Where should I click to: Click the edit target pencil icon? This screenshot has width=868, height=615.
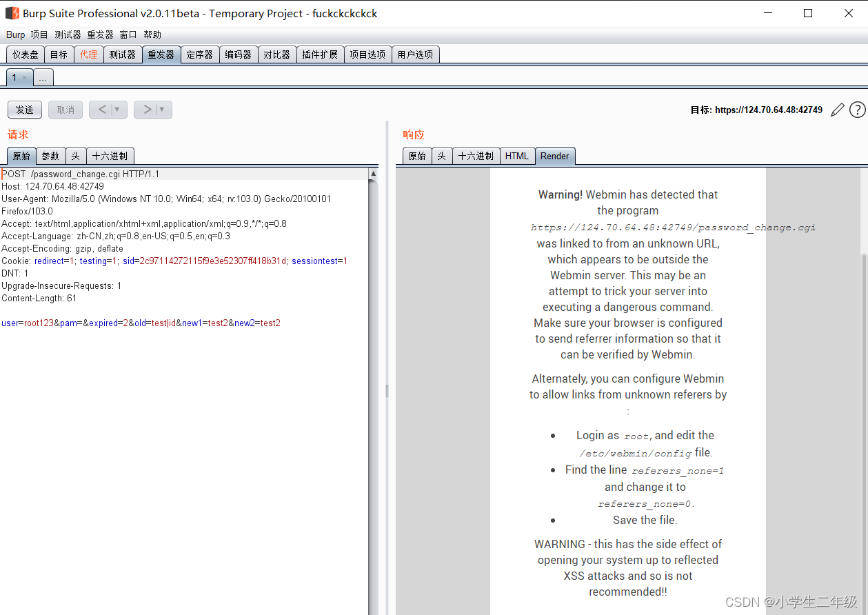coord(838,110)
